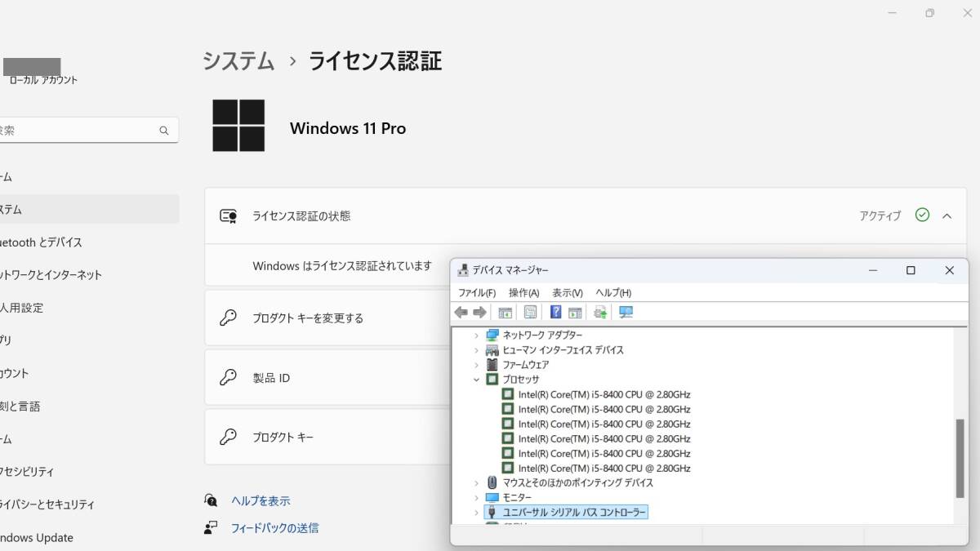
Task: Click the ヘルプを表示 link
Action: [261, 501]
